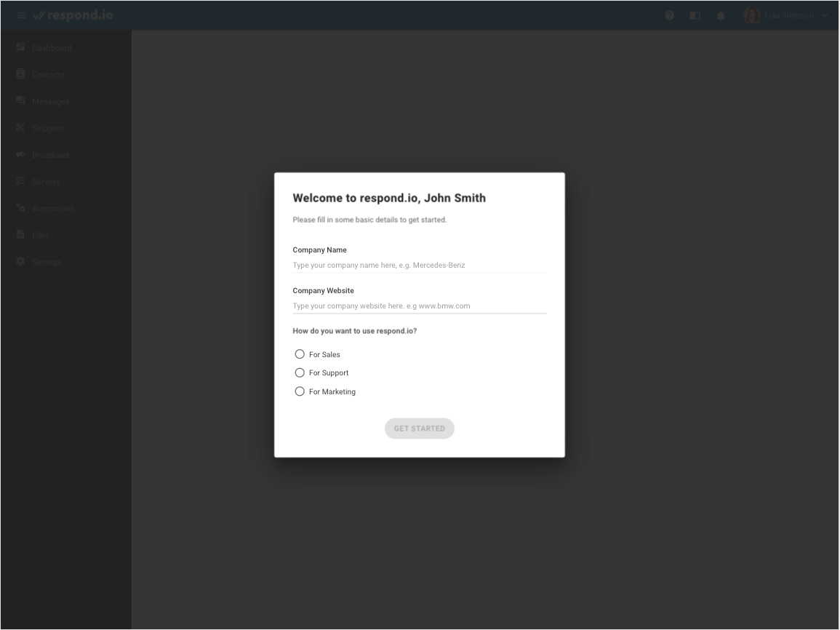Expand the user account dropdown arrow

[x=825, y=15]
